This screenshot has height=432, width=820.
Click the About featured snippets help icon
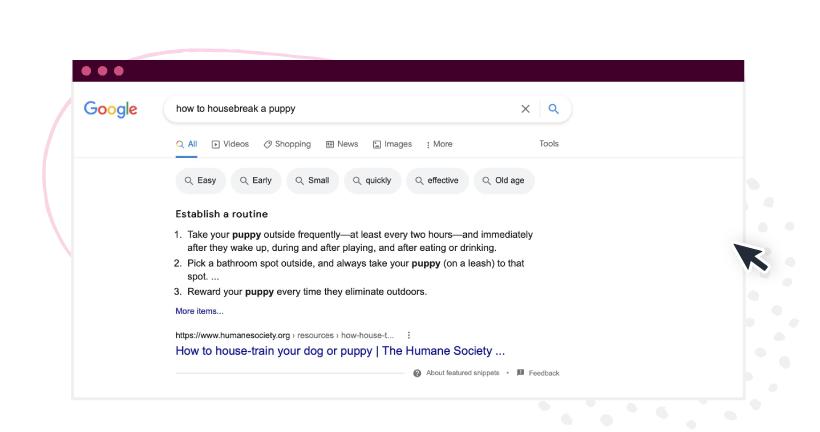(x=417, y=373)
